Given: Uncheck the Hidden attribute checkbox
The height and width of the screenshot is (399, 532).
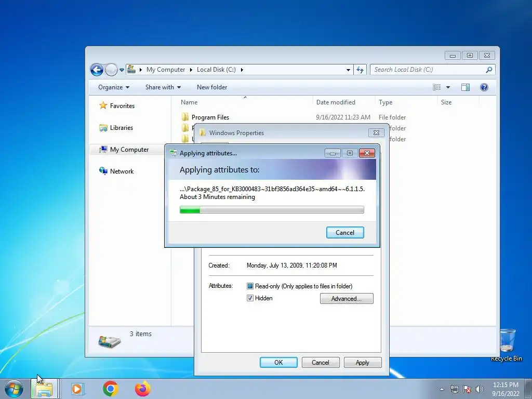Looking at the screenshot, I should 250,298.
